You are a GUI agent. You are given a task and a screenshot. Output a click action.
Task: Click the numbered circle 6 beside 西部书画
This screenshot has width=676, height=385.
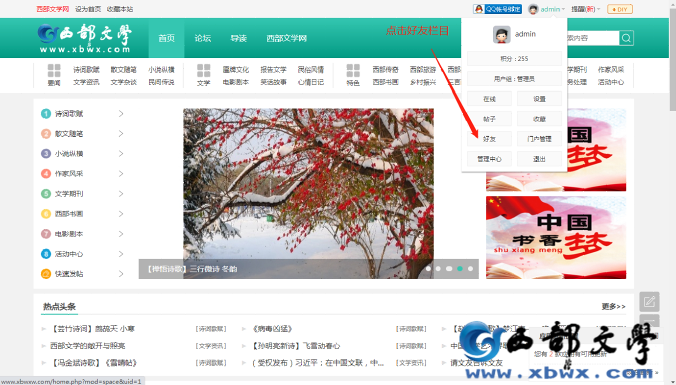coord(46,214)
